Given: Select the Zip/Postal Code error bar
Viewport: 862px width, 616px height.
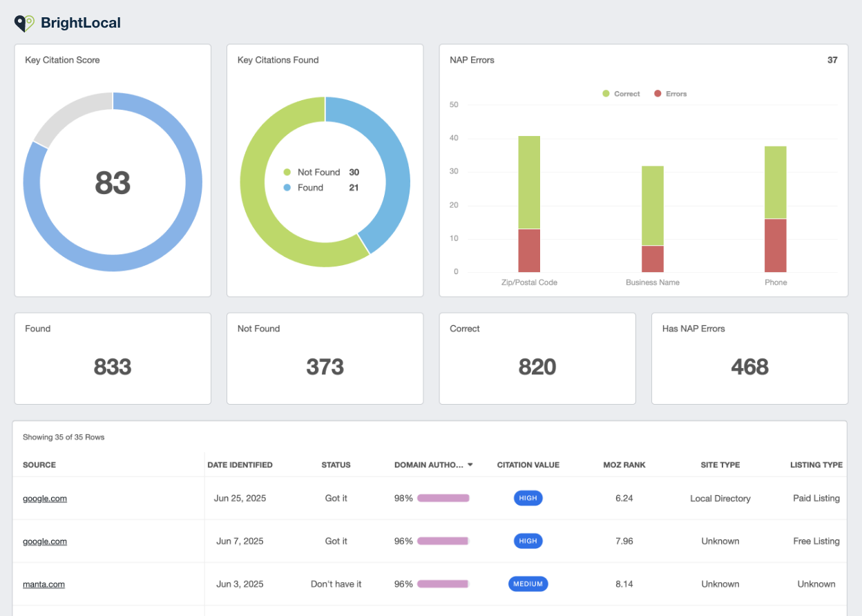Looking at the screenshot, I should [528, 249].
